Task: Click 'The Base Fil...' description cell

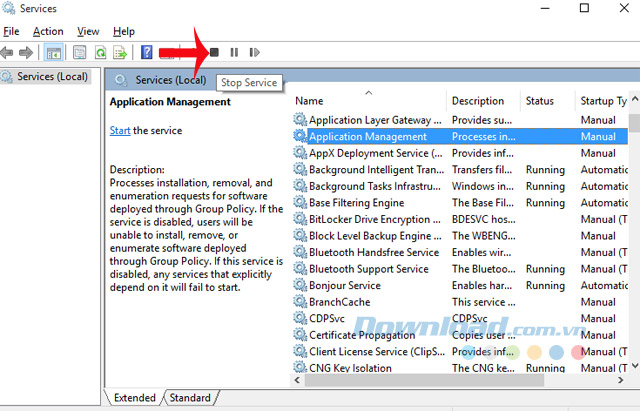Action: click(x=483, y=203)
